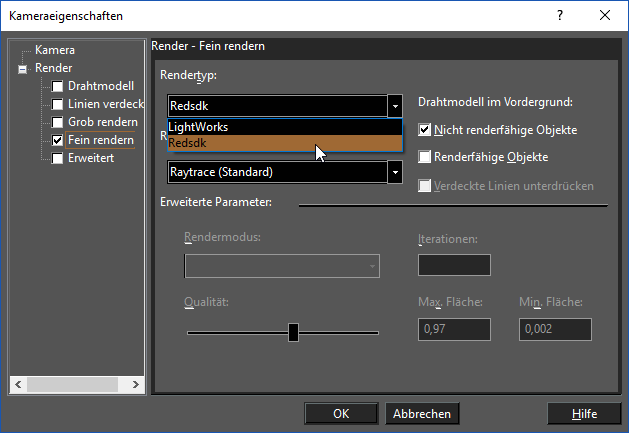
Task: Open the Rendertyp dropdown arrow
Action: (395, 106)
